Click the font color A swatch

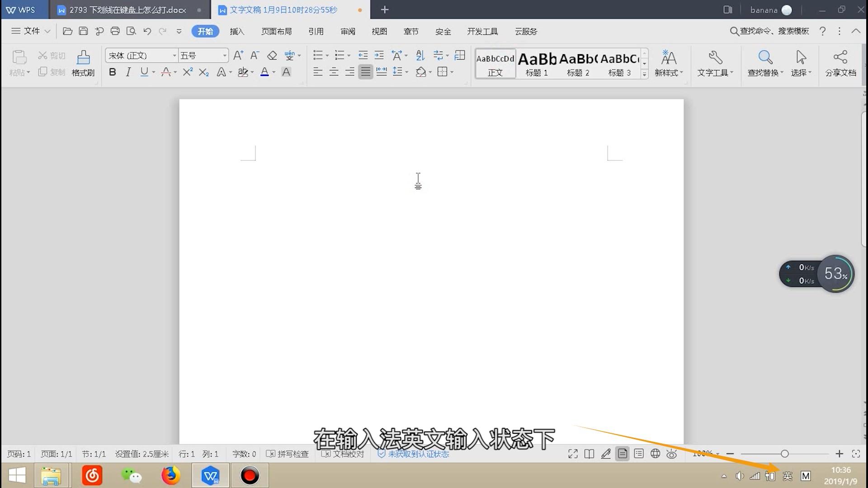click(x=264, y=72)
